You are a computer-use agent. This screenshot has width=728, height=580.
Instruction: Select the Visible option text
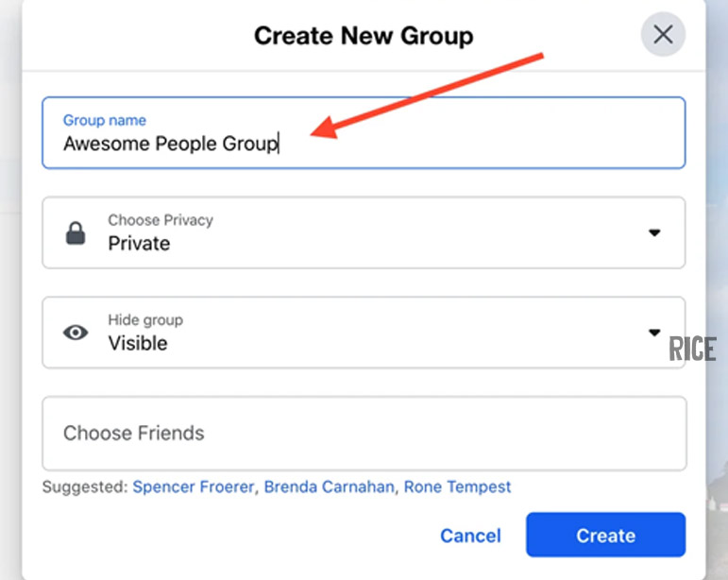pyautogui.click(x=138, y=344)
